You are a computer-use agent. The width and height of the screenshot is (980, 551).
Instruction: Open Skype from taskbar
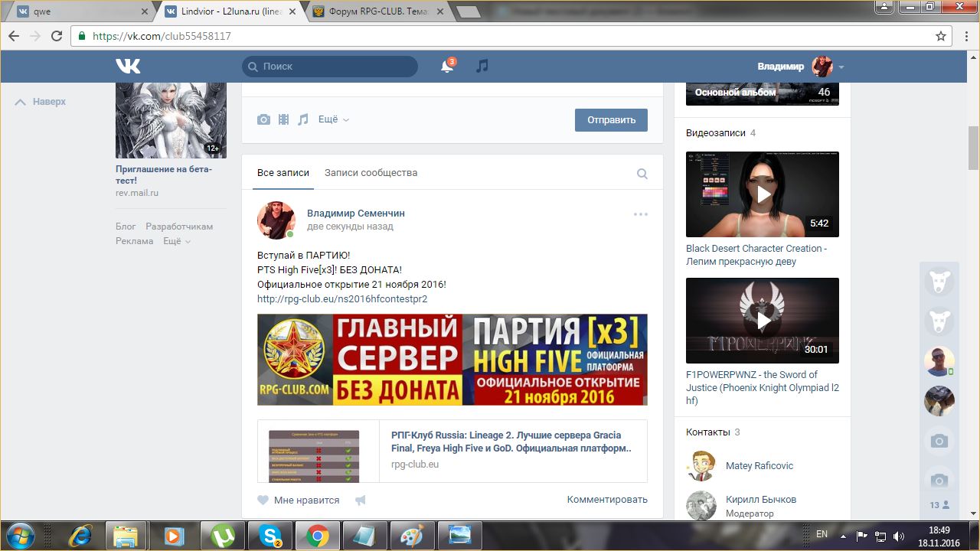[x=270, y=536]
